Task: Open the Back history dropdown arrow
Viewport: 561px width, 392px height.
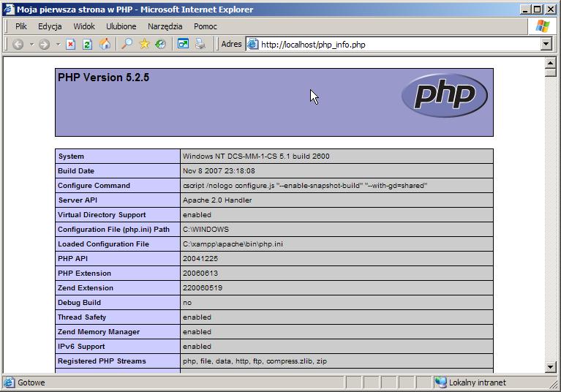Action: (31, 45)
